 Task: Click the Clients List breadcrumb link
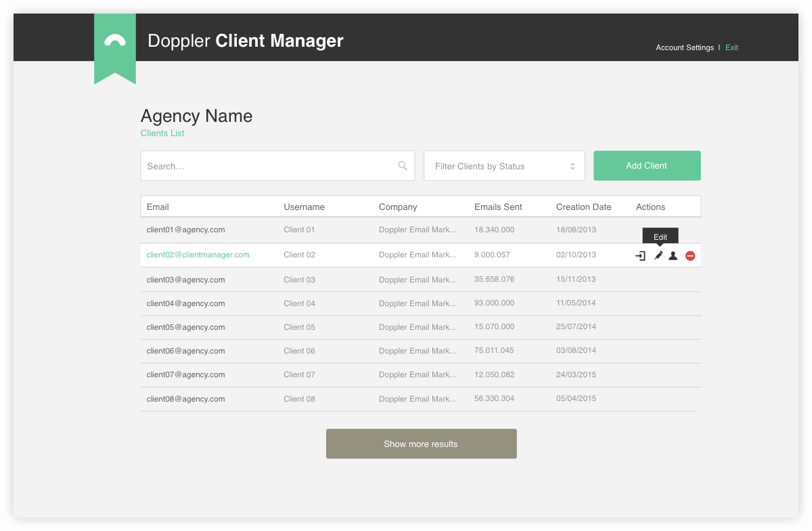(162, 133)
